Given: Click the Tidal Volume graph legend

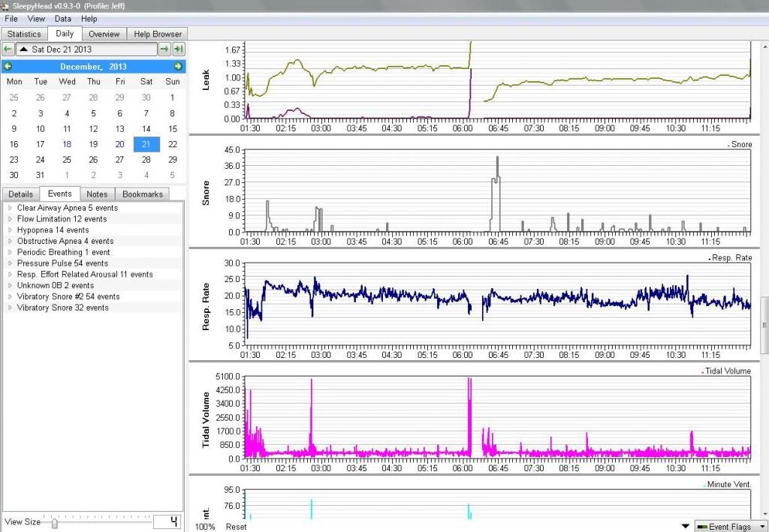Looking at the screenshot, I should [x=726, y=371].
